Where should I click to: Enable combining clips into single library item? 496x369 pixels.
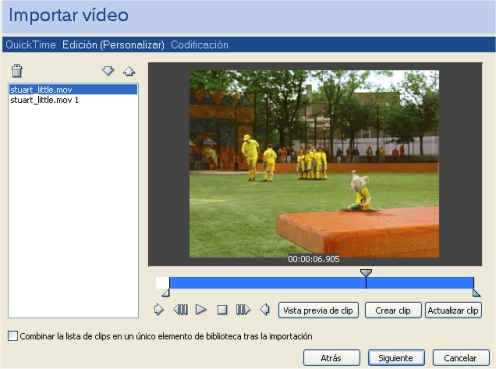click(13, 336)
